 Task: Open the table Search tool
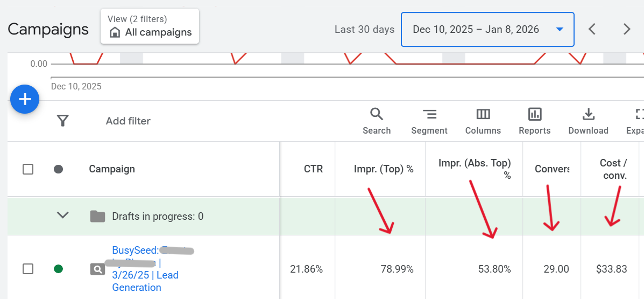pyautogui.click(x=377, y=121)
